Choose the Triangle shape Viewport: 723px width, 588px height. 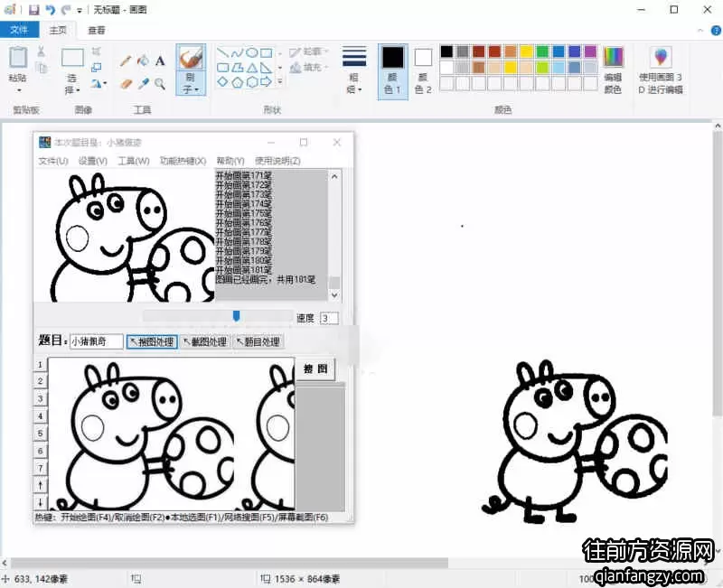[252, 68]
